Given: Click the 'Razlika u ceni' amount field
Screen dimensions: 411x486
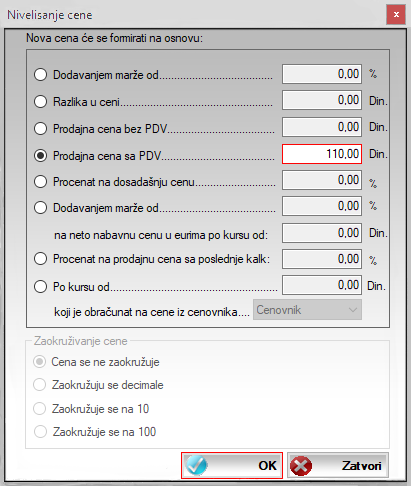Looking at the screenshot, I should pos(322,100).
